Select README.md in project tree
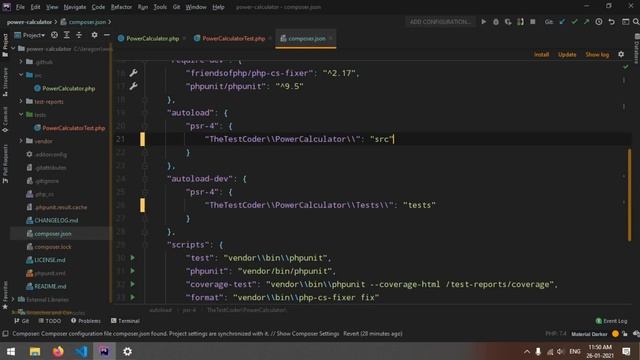 [50, 286]
